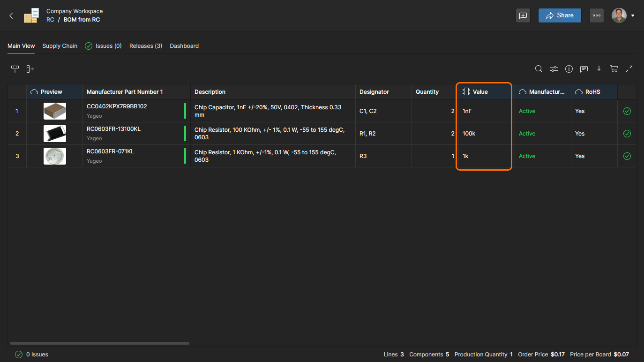Click the information circle icon
The height and width of the screenshot is (362, 644).
pyautogui.click(x=569, y=69)
